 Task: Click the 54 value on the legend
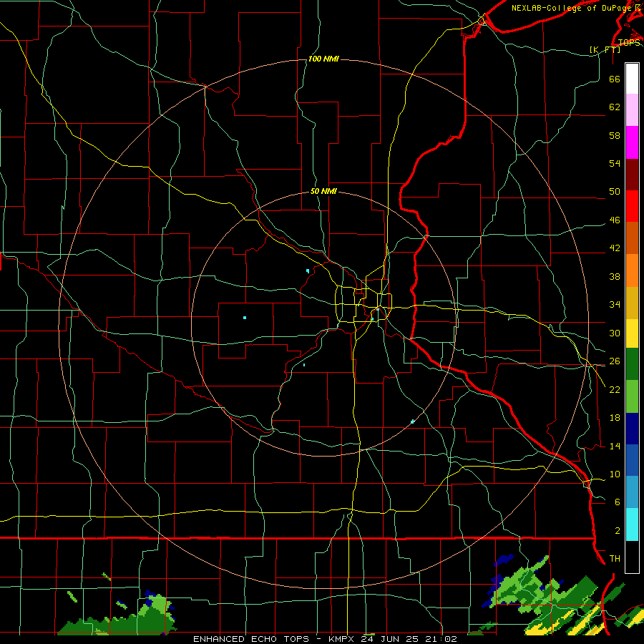[615, 163]
